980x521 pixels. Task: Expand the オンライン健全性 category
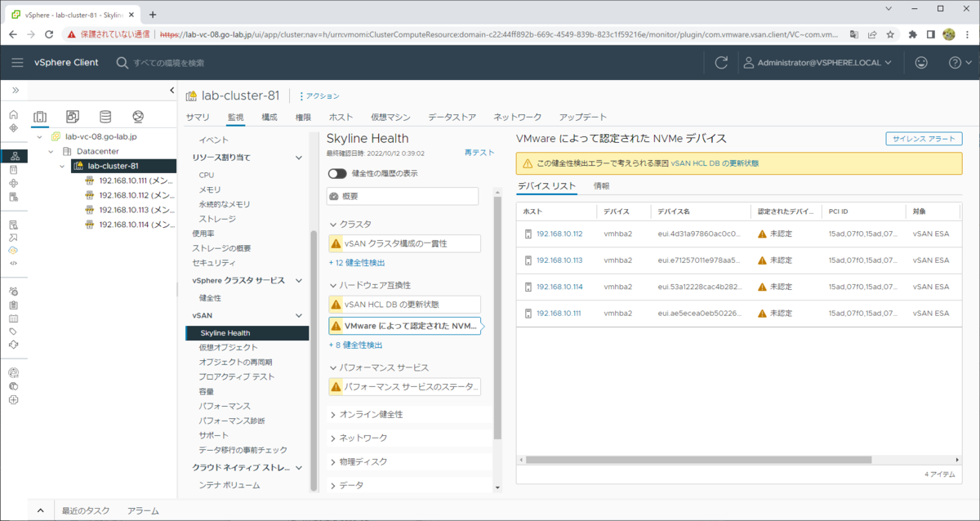(x=333, y=415)
